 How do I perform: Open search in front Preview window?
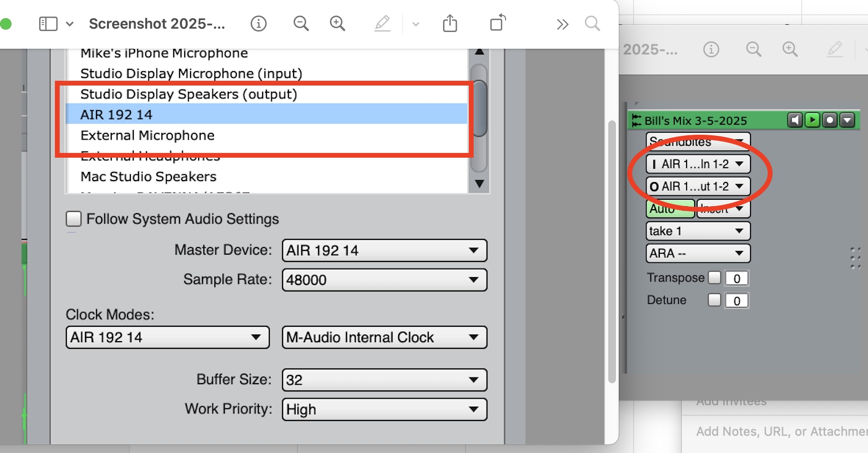click(x=593, y=23)
